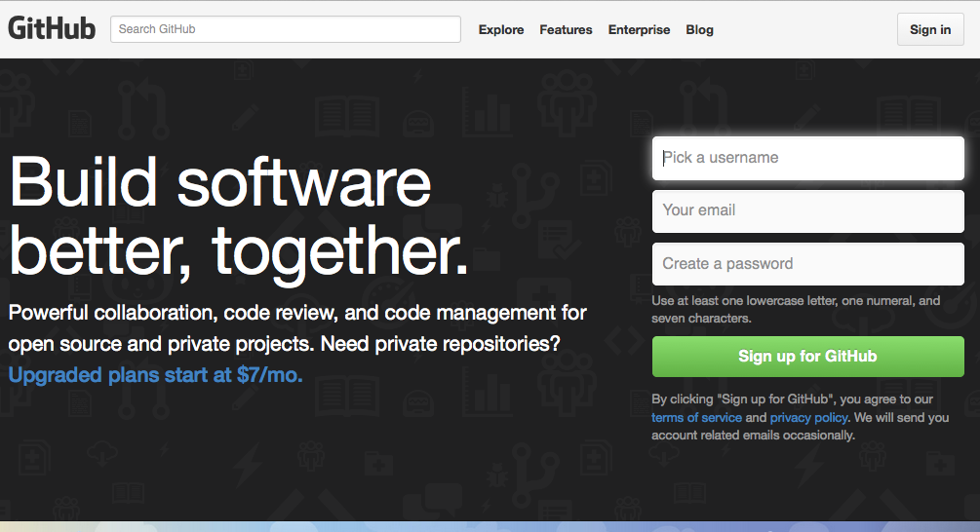Open the Explore page

point(500,29)
